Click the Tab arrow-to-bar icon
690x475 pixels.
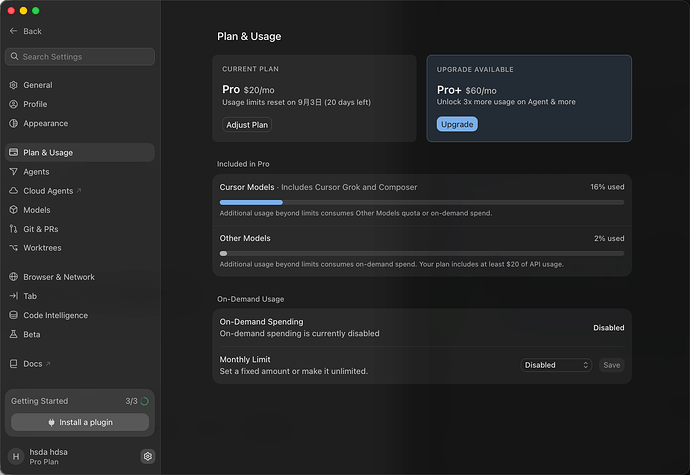(x=14, y=296)
